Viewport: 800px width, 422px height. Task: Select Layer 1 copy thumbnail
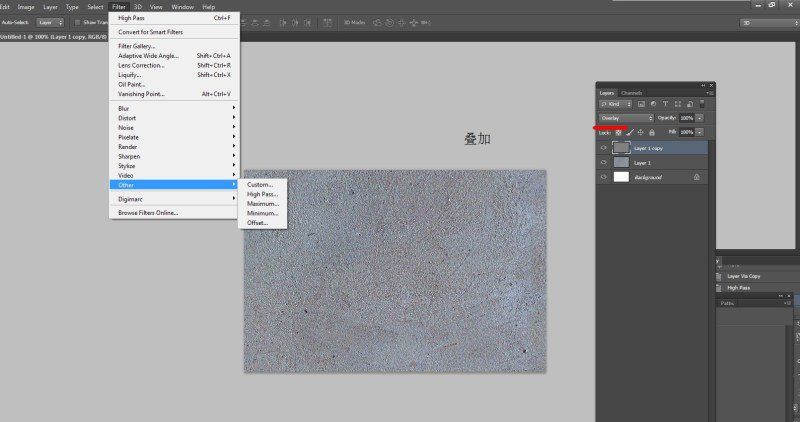click(x=621, y=148)
